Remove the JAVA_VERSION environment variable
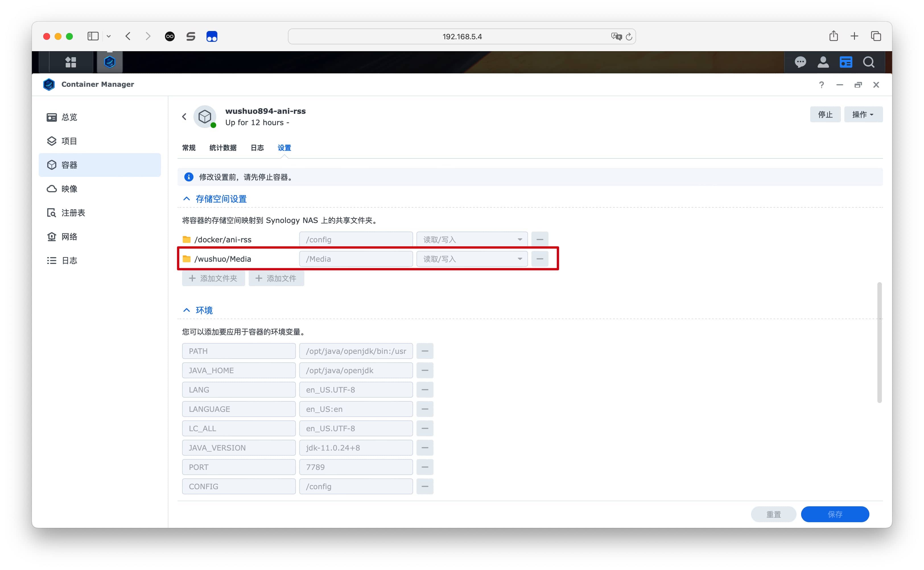 pos(424,447)
